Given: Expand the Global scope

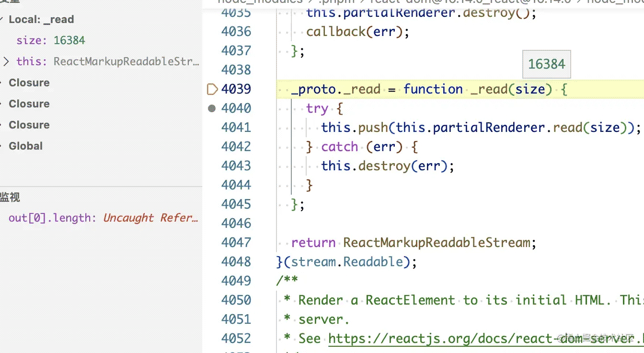Looking at the screenshot, I should tap(26, 146).
